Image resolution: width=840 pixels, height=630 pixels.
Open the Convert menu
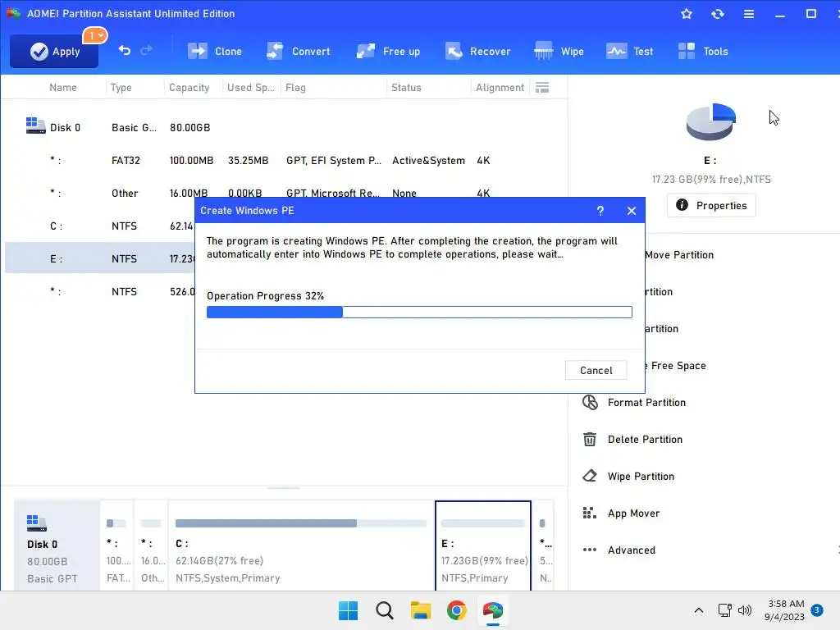pos(299,52)
